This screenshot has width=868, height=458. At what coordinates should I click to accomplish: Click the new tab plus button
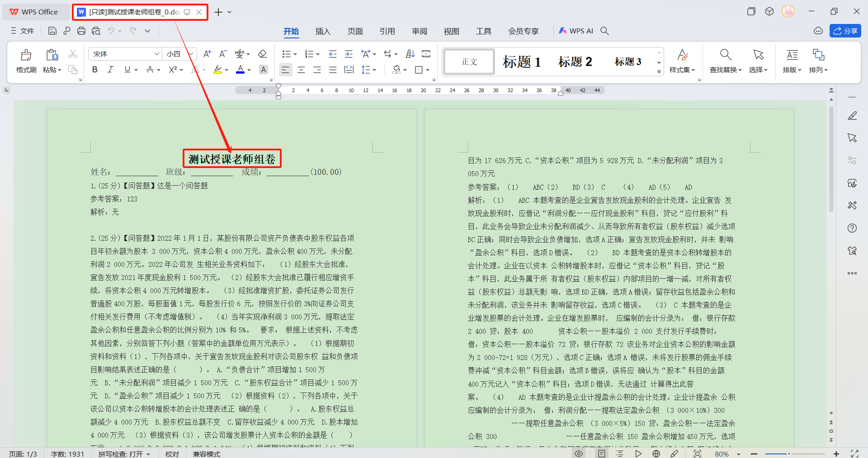217,12
